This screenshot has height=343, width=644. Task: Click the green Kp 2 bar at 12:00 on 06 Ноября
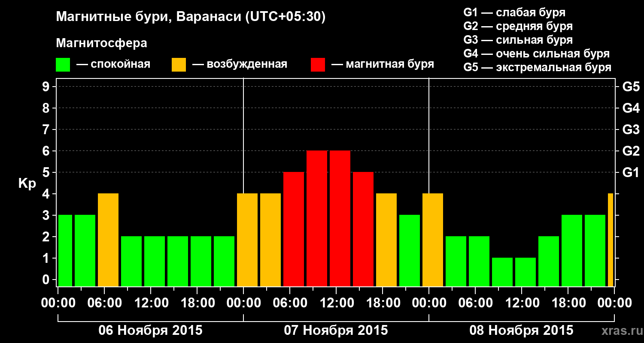pyautogui.click(x=155, y=262)
